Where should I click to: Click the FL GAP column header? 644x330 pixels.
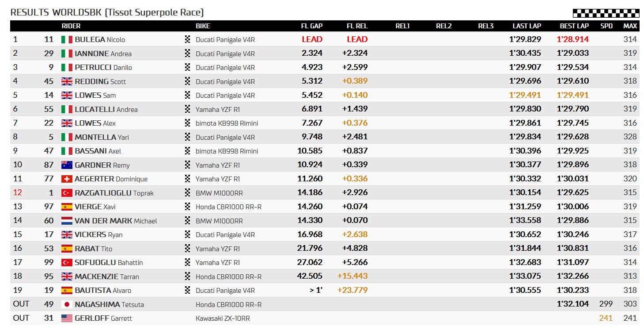tap(312, 26)
